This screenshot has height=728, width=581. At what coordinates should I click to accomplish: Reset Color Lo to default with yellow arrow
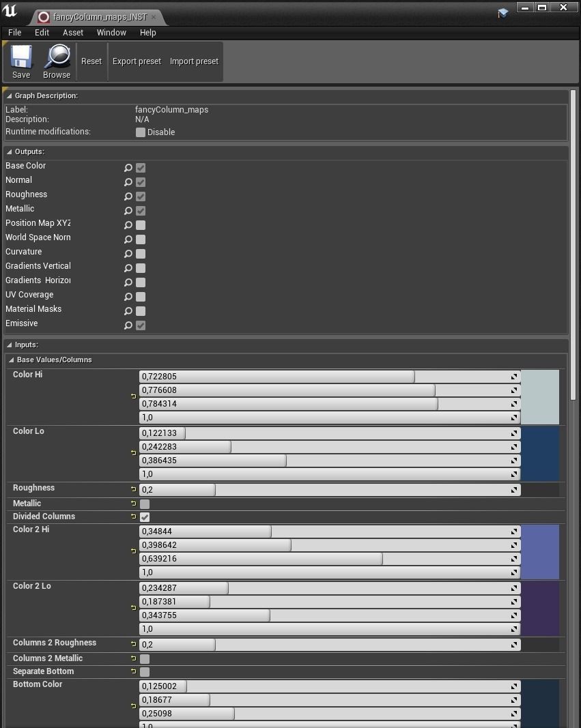click(134, 452)
